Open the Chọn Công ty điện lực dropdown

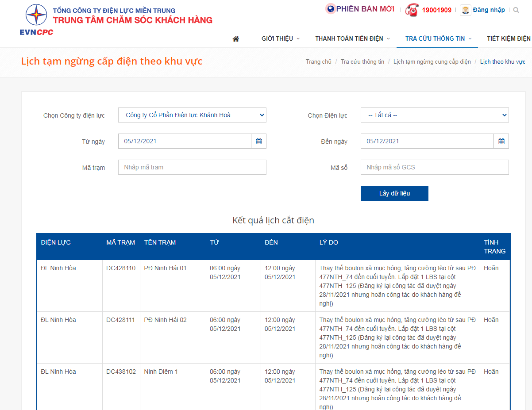(x=192, y=115)
